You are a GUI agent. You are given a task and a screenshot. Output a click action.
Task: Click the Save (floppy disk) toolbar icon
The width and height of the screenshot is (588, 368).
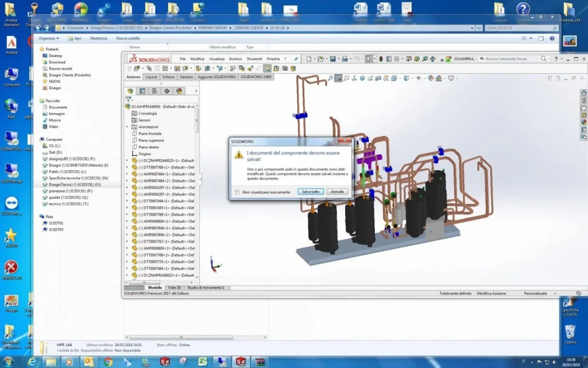[x=332, y=59]
